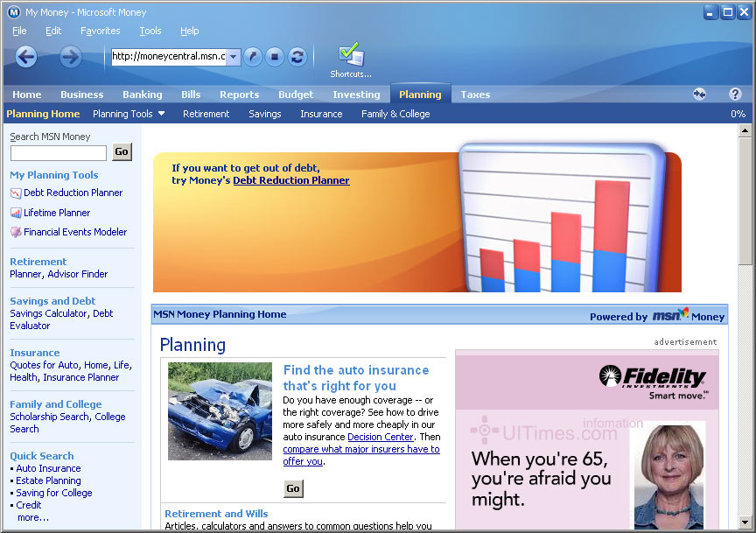Open the Tools menu
This screenshot has height=533, width=756.
[x=150, y=31]
